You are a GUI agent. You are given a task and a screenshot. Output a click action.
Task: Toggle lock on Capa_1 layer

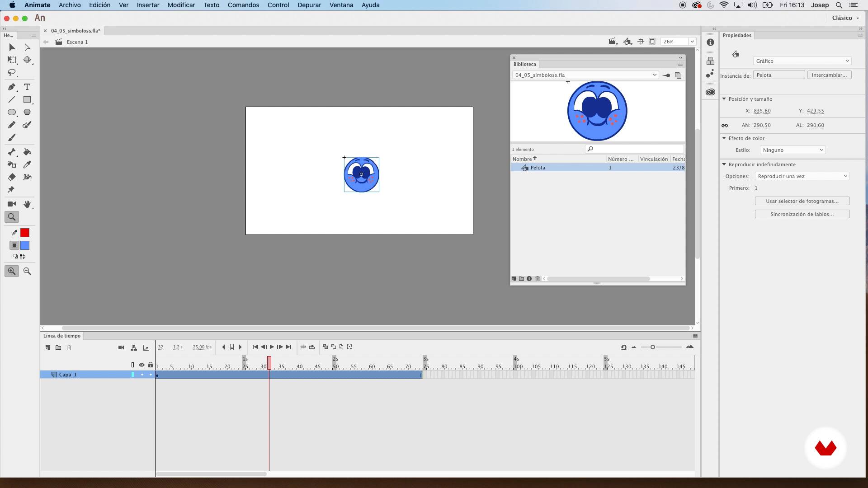(x=151, y=375)
